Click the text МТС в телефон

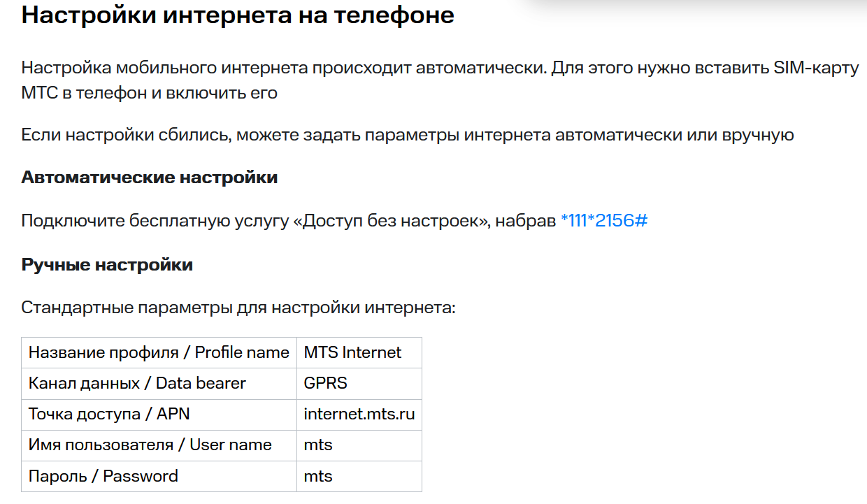84,93
